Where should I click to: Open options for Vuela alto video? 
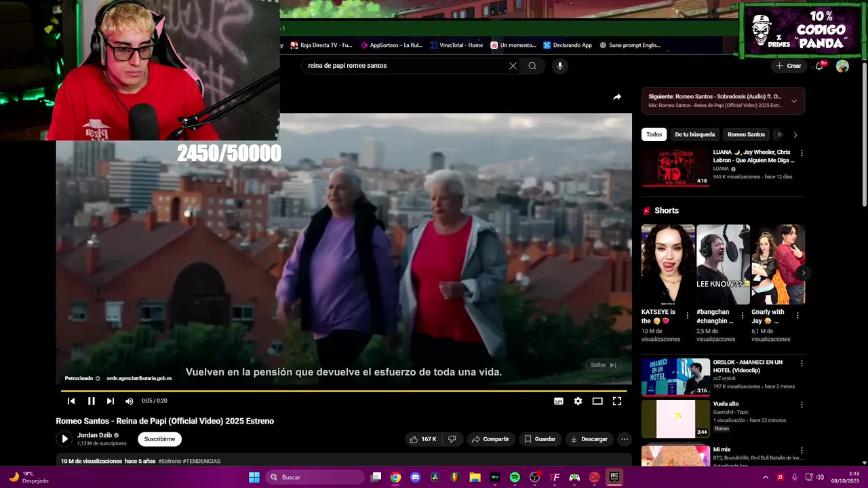tap(802, 405)
